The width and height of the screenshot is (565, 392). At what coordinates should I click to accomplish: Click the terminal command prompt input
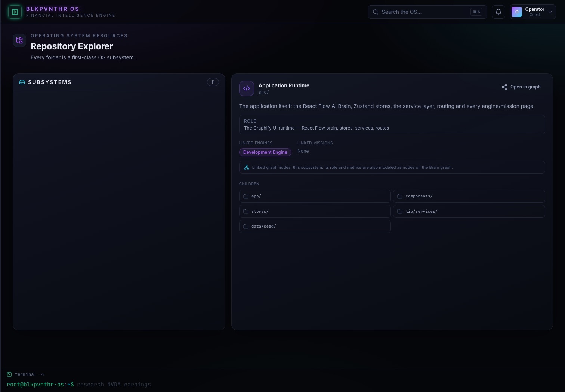[114, 385]
